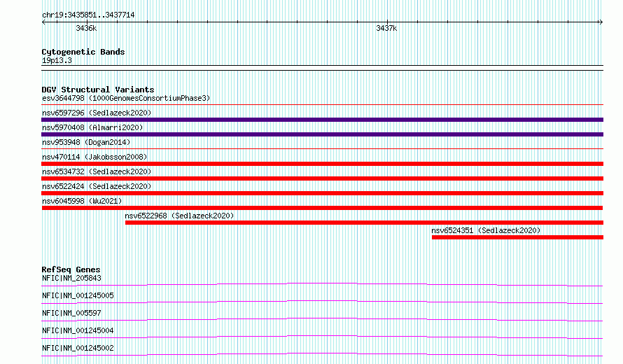Click the right arrow of the ruler
Viewport: 623px width, 364px height.
click(x=601, y=22)
